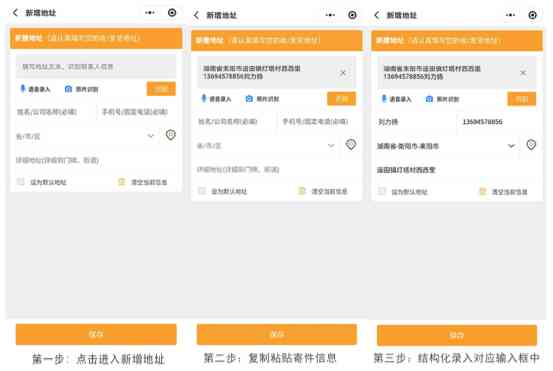Tap 清空当前信息 on step-two screen
This screenshot has width=553, height=371.
323,191
